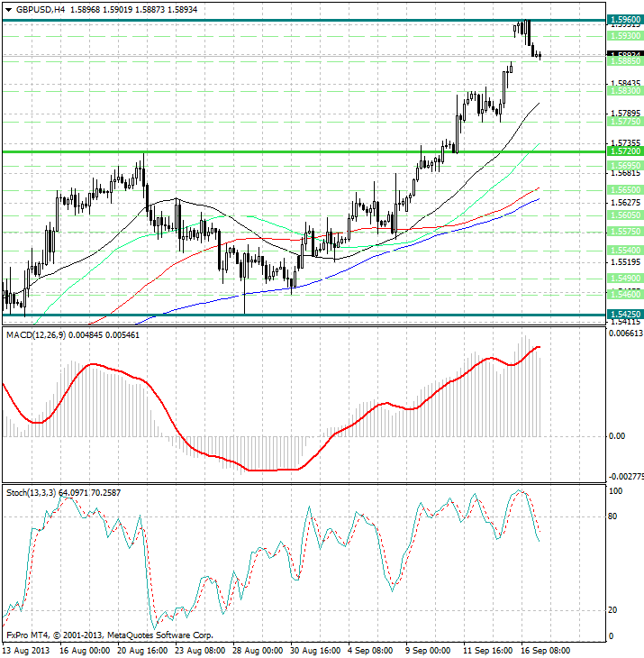Click the 1.5720 green level price label
The height and width of the screenshot is (658, 644).
[624, 151]
